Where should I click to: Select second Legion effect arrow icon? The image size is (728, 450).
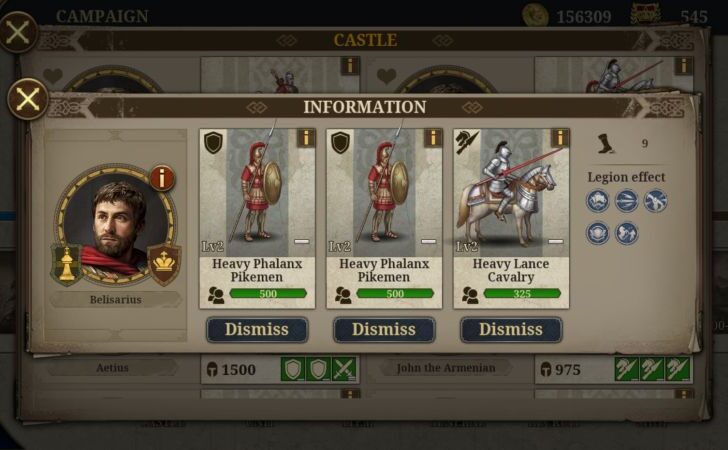click(x=626, y=201)
